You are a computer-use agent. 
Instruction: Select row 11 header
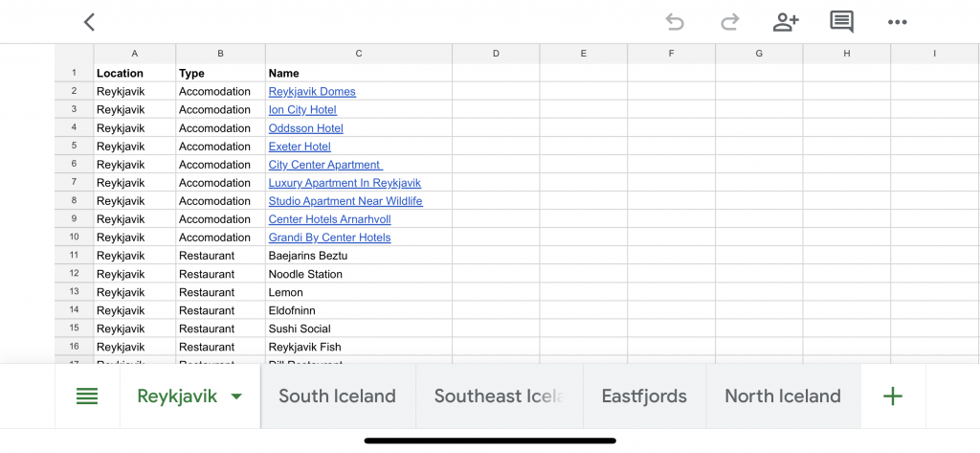pyautogui.click(x=74, y=256)
